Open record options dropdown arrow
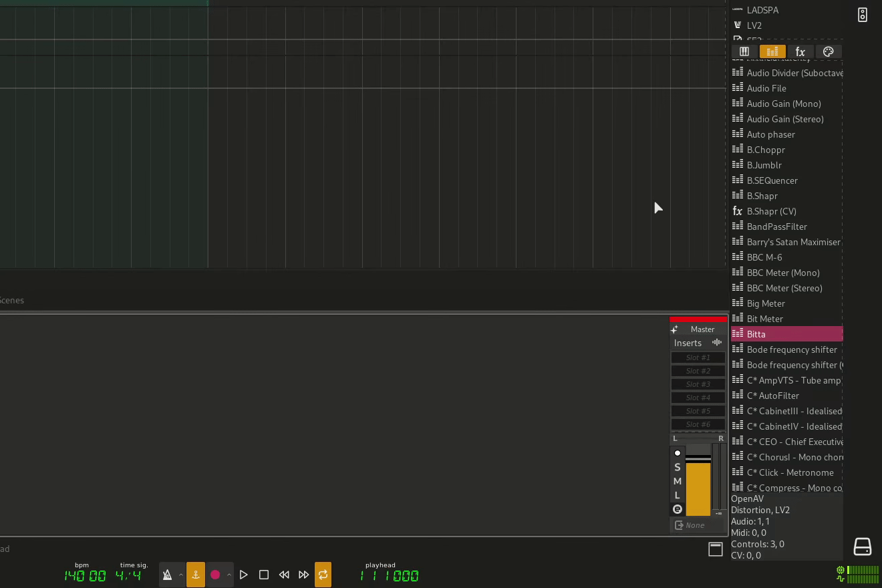Viewport: 882px width, 588px height. (x=229, y=575)
